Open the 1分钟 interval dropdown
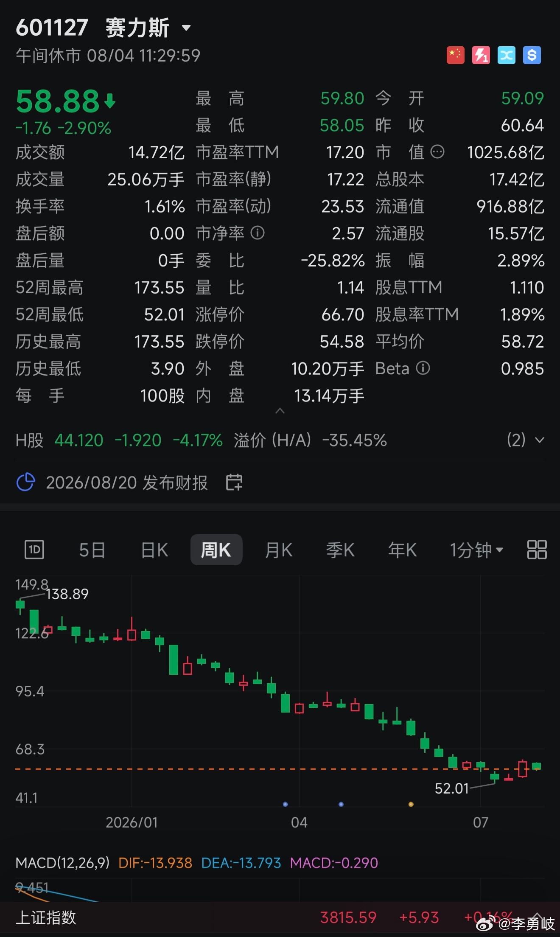The image size is (560, 937). 476,550
